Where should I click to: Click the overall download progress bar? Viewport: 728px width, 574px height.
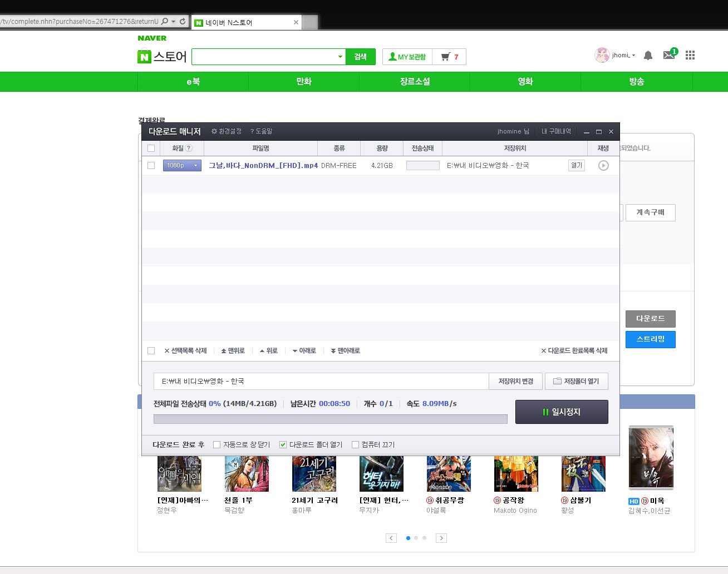coord(331,419)
